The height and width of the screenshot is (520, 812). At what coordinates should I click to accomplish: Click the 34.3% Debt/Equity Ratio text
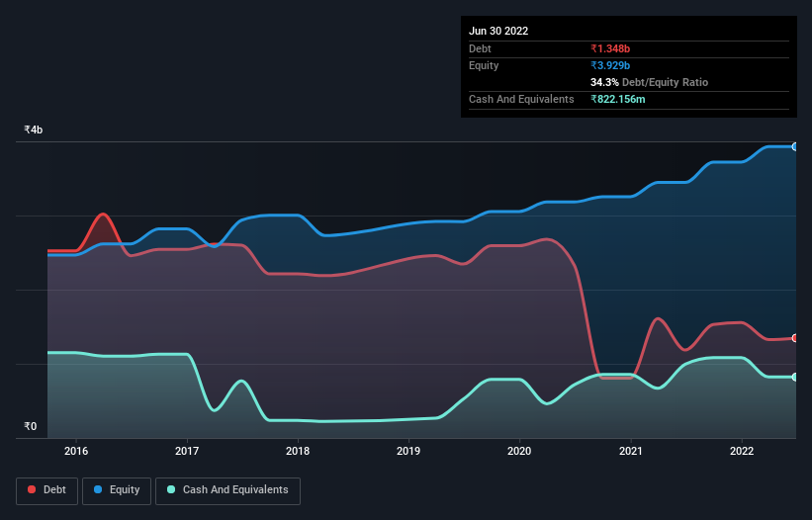[x=649, y=82]
